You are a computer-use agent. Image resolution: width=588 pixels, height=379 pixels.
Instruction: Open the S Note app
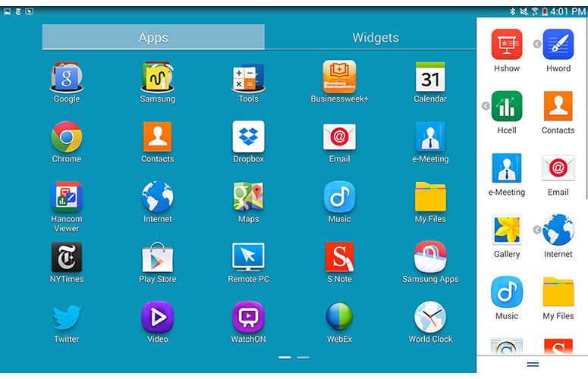(339, 257)
